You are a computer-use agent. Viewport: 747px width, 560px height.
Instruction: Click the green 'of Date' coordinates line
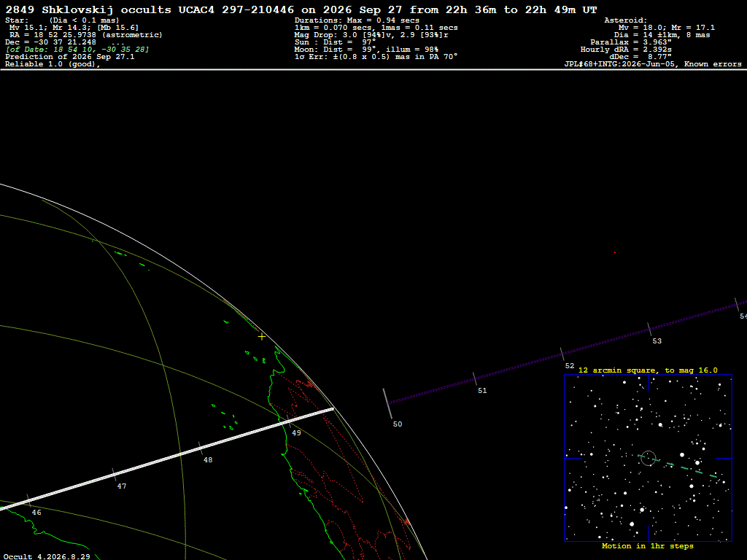[x=77, y=49]
